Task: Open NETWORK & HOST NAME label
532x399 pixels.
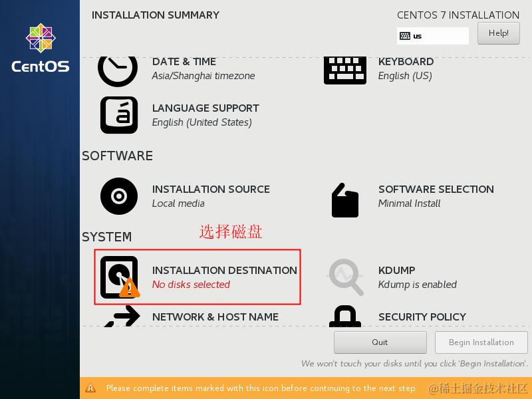Action: coord(215,317)
